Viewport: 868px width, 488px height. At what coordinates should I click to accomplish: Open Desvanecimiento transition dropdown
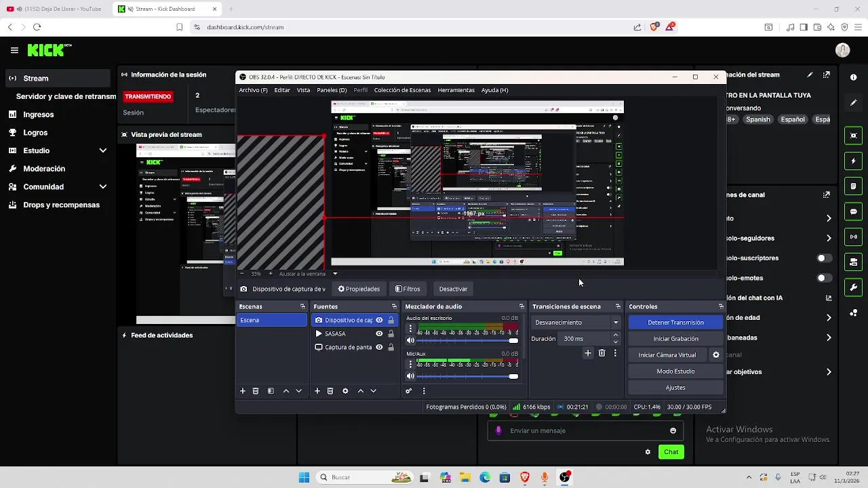pos(576,323)
